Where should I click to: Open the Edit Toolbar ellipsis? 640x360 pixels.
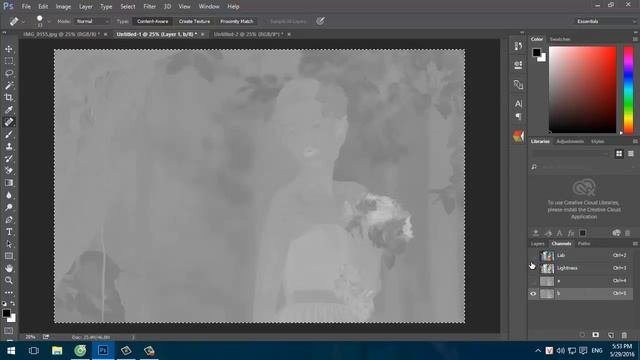tap(9, 293)
